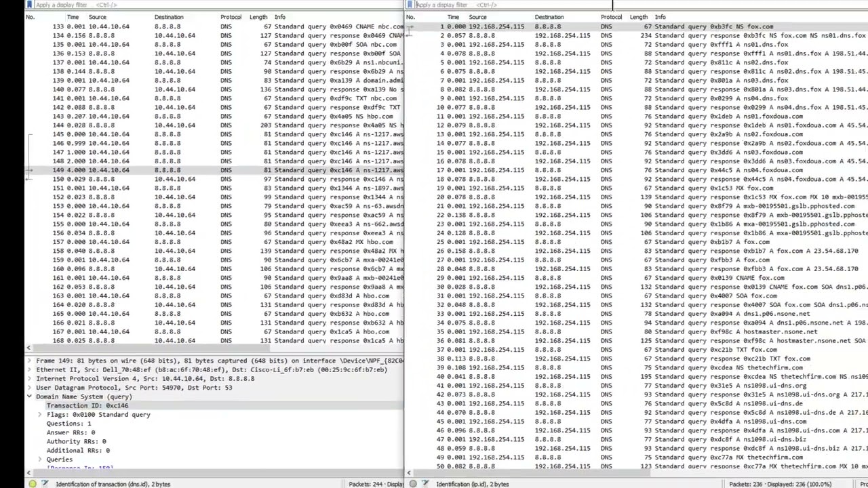
Task: Sort right window by Length column
Action: tap(638, 17)
